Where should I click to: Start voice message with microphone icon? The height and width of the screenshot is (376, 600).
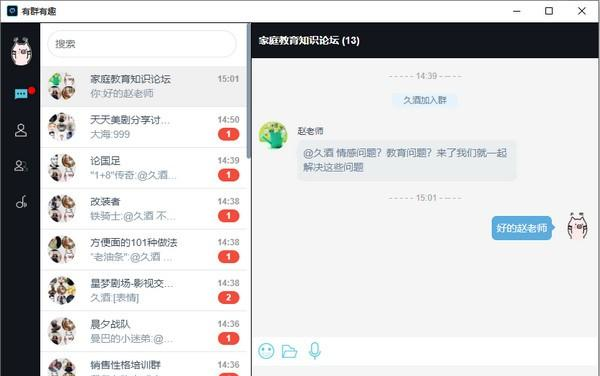coord(315,351)
